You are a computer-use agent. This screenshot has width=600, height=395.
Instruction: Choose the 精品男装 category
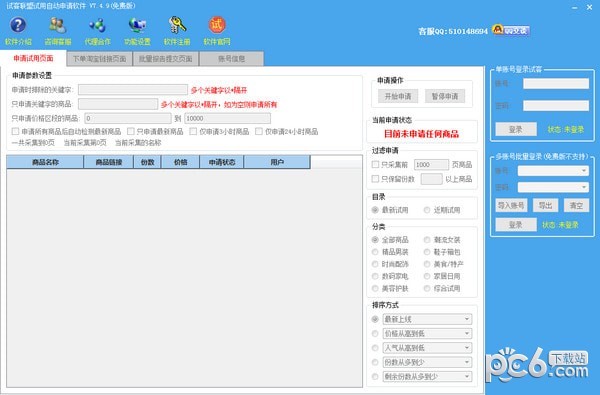375,252
